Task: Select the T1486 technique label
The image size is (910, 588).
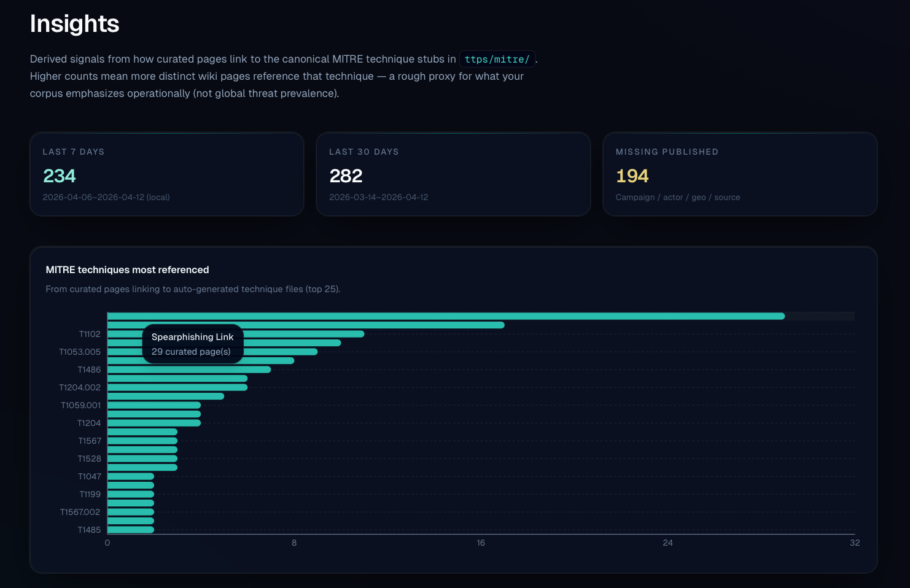Action: coord(90,369)
